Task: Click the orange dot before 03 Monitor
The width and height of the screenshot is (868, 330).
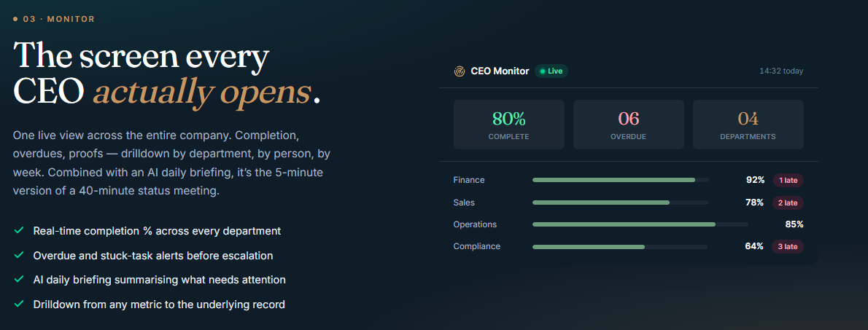Action: 15,20
